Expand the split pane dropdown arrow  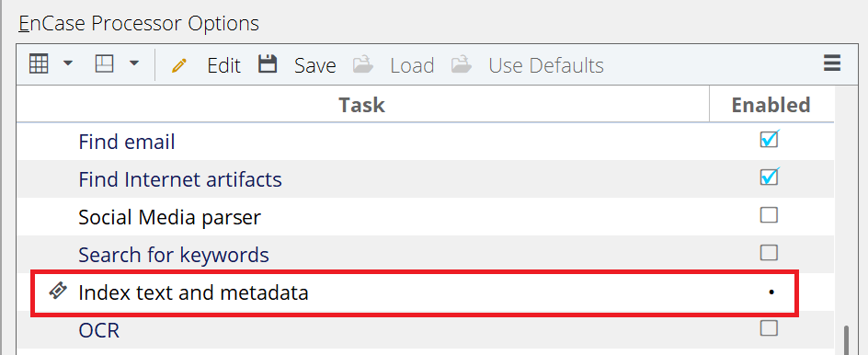[134, 63]
